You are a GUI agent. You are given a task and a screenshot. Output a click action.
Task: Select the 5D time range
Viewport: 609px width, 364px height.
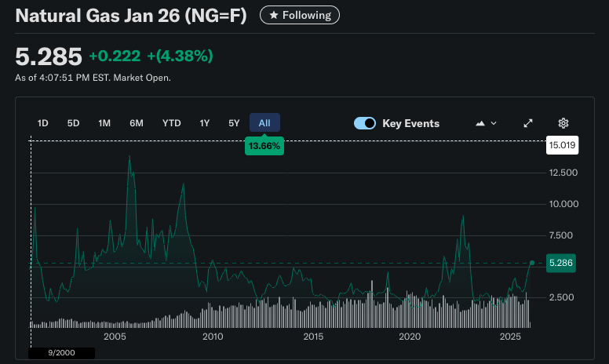pos(73,123)
